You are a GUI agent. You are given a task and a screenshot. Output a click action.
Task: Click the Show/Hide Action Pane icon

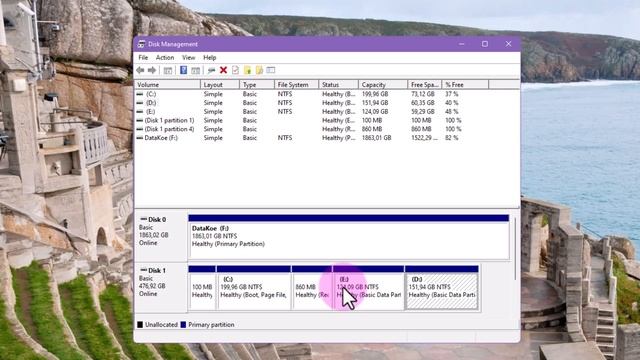pos(196,70)
